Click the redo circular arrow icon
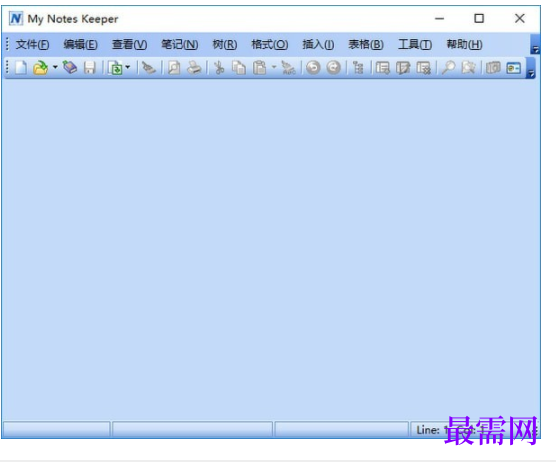 point(333,67)
